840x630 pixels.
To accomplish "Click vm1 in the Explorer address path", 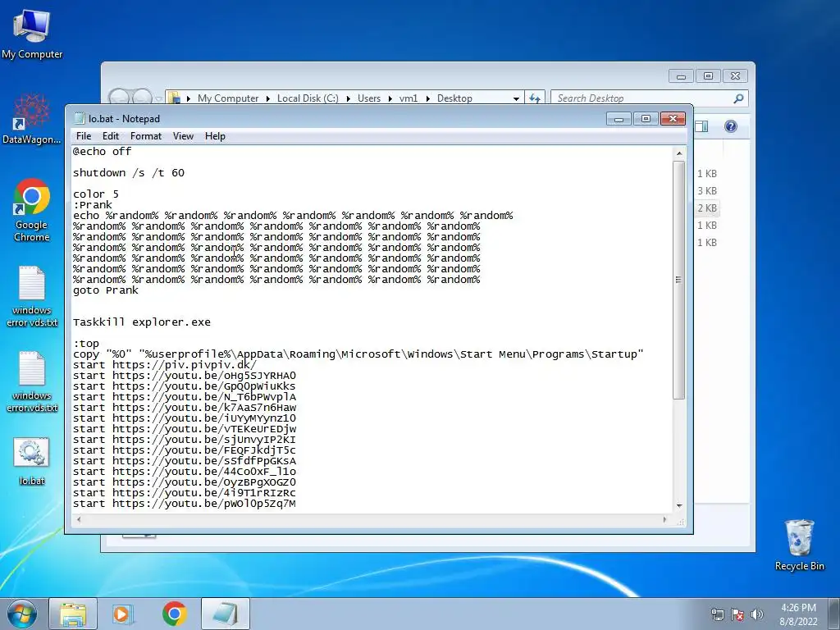I will [x=409, y=98].
